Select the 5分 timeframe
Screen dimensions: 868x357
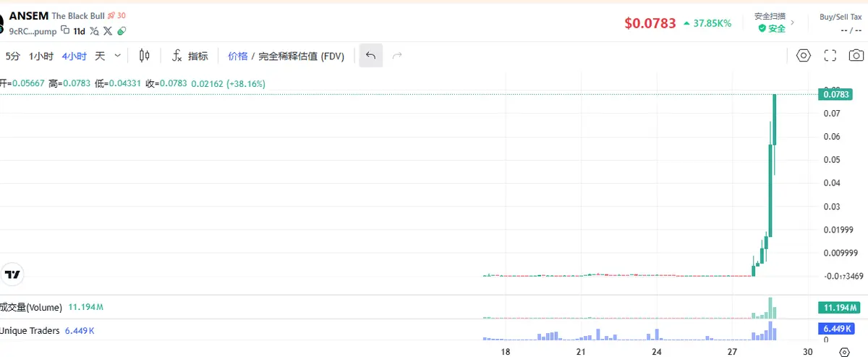coord(12,56)
